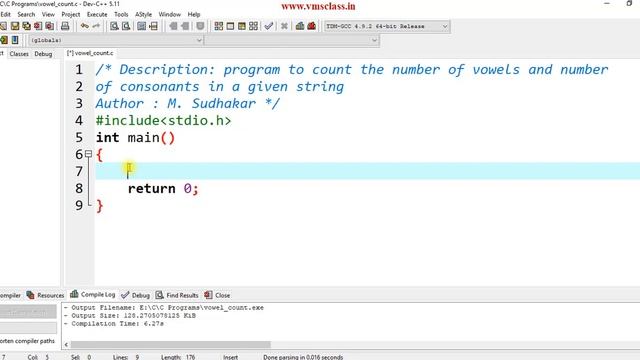The width and height of the screenshot is (640, 360).
Task: Open the Search menu
Action: 26,14
